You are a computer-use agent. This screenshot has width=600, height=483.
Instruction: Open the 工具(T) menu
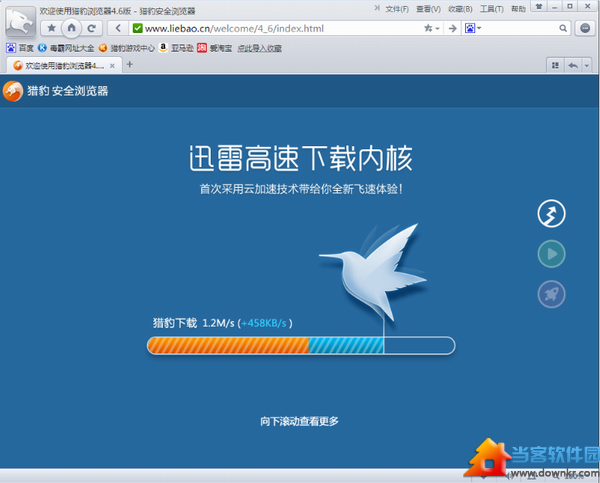coord(492,9)
